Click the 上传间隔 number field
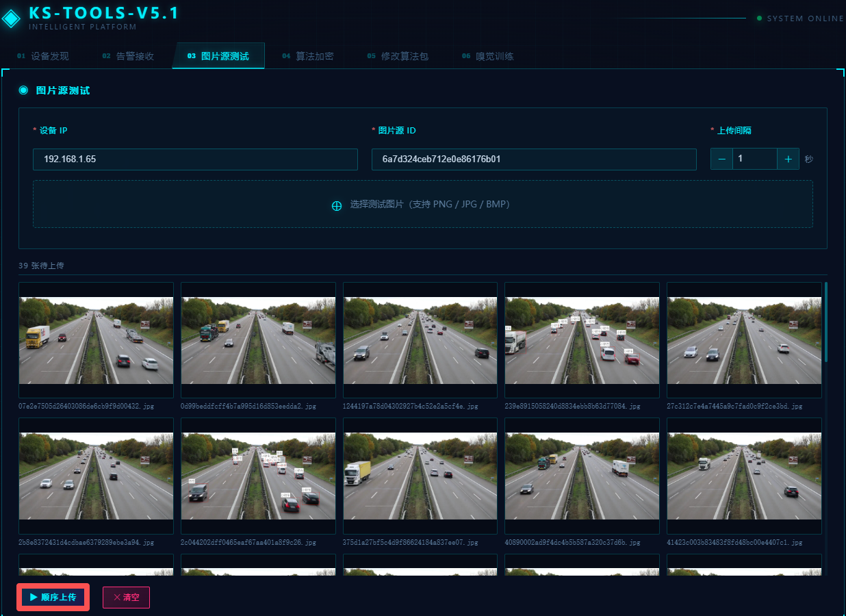 [755, 159]
